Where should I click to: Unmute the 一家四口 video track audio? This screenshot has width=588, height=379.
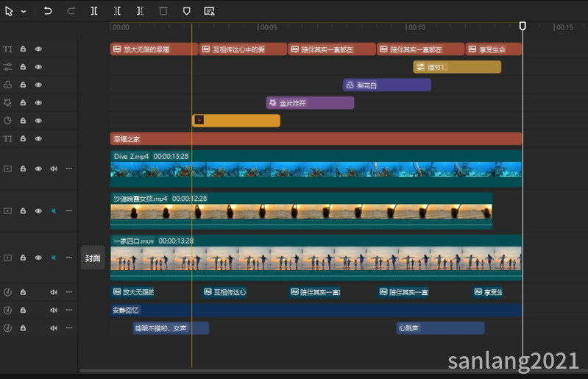[x=54, y=258]
